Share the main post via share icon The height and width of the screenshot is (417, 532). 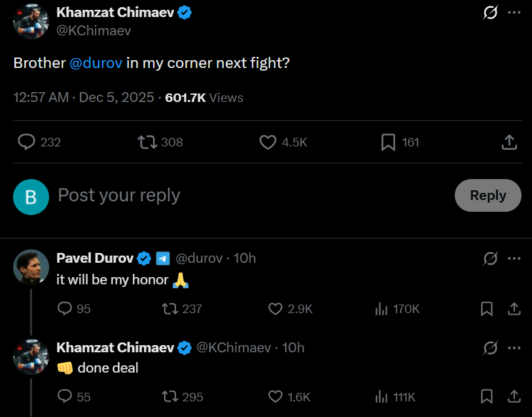coord(510,142)
